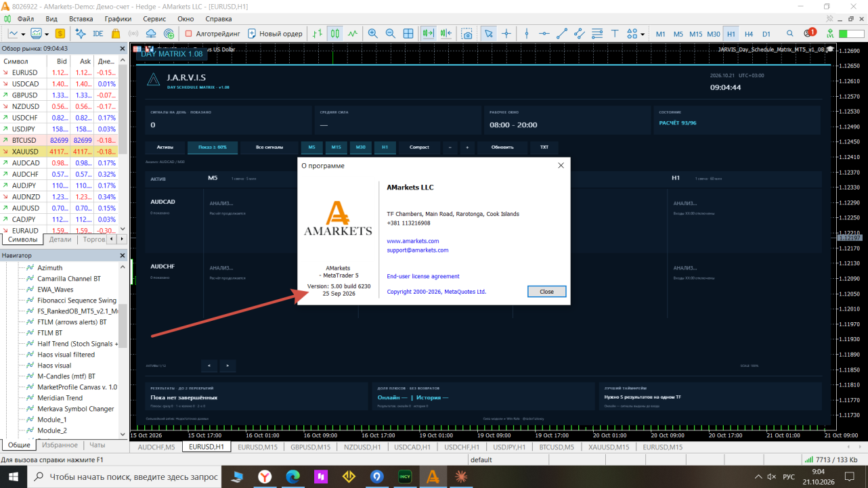Image resolution: width=868 pixels, height=488 pixels.
Task: Select Meridian Trend indicator in Navigator
Action: point(60,398)
